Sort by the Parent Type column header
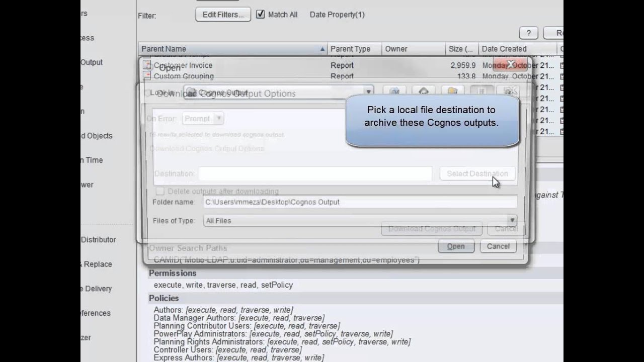The width and height of the screenshot is (644, 362). pyautogui.click(x=354, y=49)
